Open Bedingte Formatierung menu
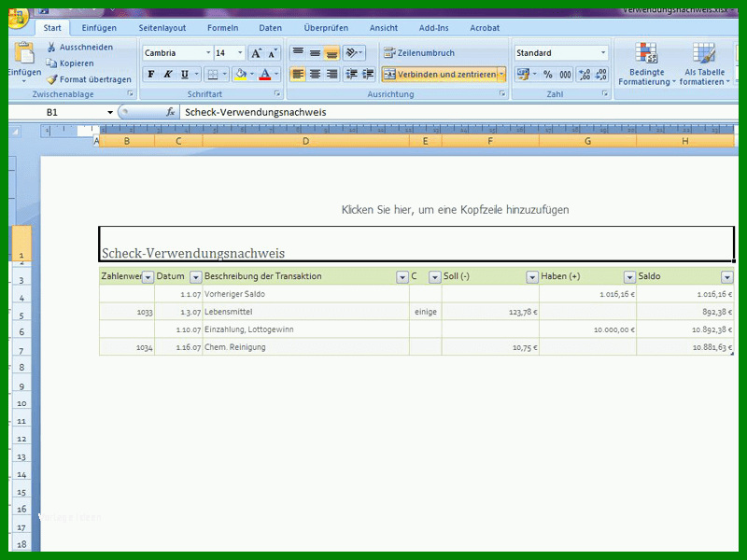Viewport: 747px width, 560px height. tap(646, 63)
